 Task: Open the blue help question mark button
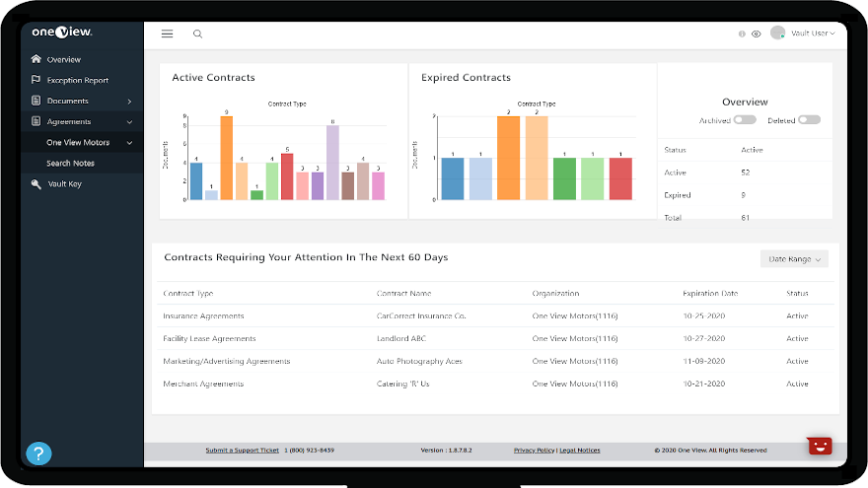(x=38, y=453)
